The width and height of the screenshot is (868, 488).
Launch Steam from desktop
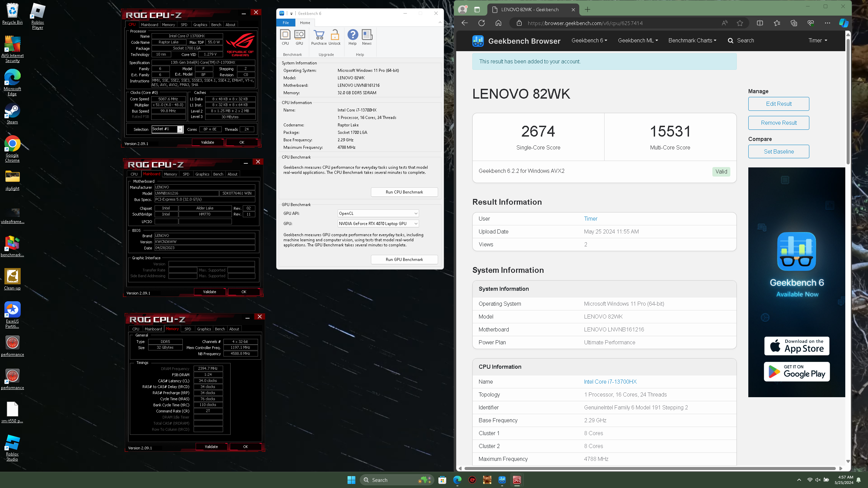(13, 113)
